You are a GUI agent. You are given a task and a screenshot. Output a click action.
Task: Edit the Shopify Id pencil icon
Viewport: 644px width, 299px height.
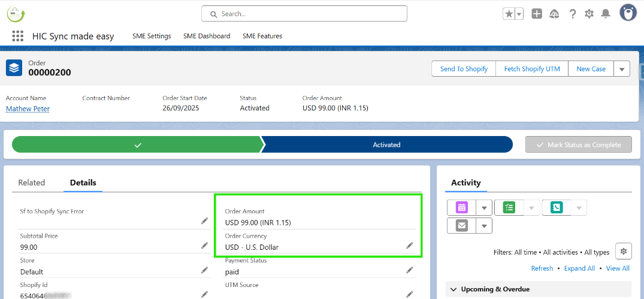click(x=204, y=294)
